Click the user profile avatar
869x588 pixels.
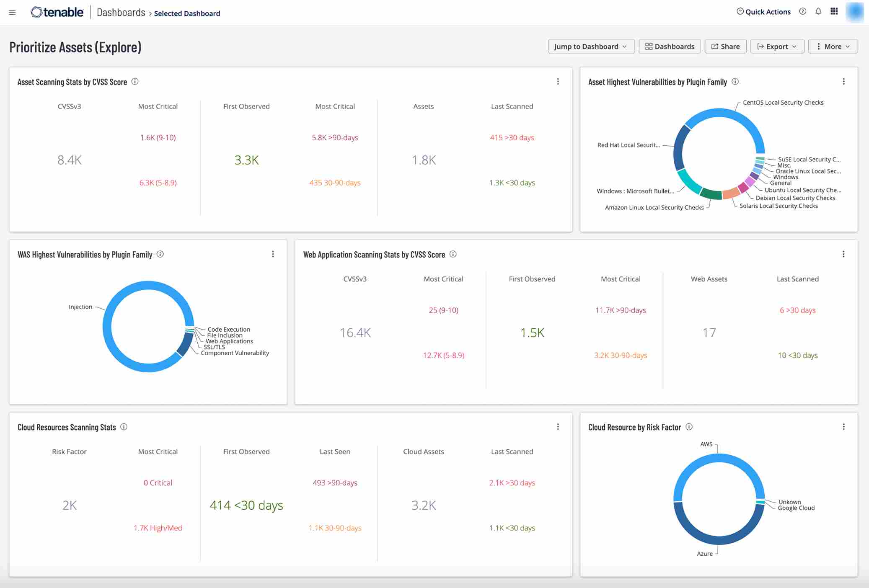855,12
